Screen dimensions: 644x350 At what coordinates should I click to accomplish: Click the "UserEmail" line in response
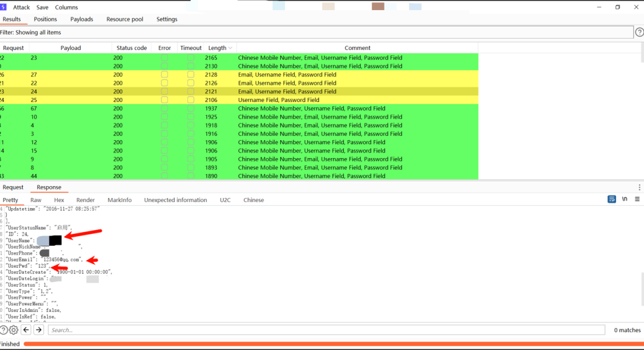pyautogui.click(x=44, y=259)
